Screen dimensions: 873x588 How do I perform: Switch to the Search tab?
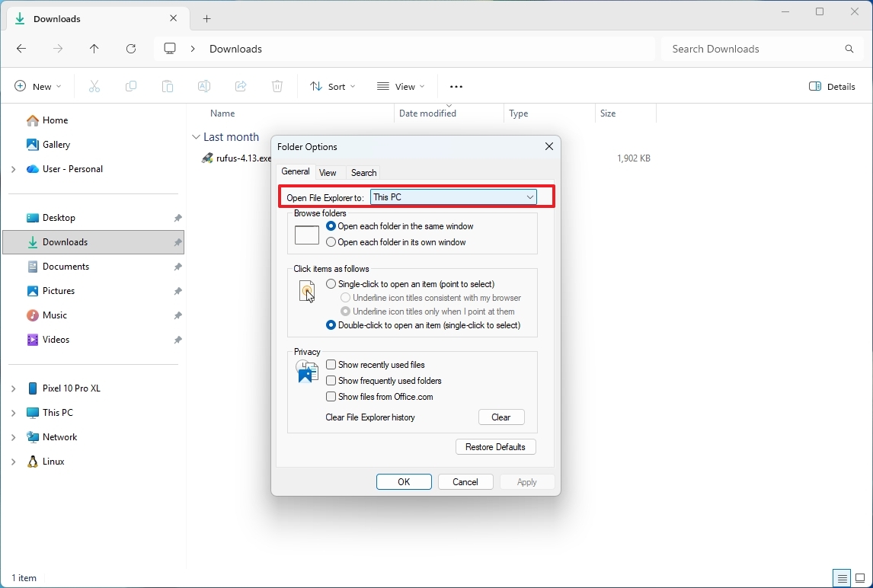[x=363, y=172]
